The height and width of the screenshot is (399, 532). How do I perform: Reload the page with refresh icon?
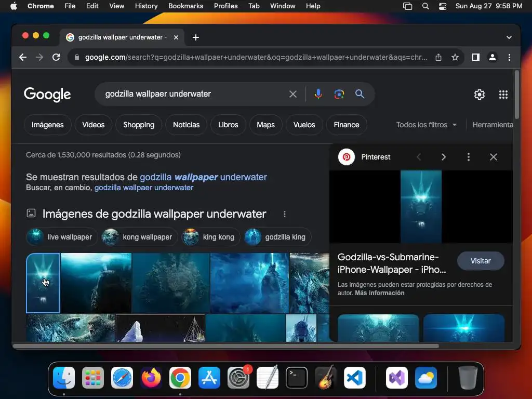pyautogui.click(x=56, y=57)
